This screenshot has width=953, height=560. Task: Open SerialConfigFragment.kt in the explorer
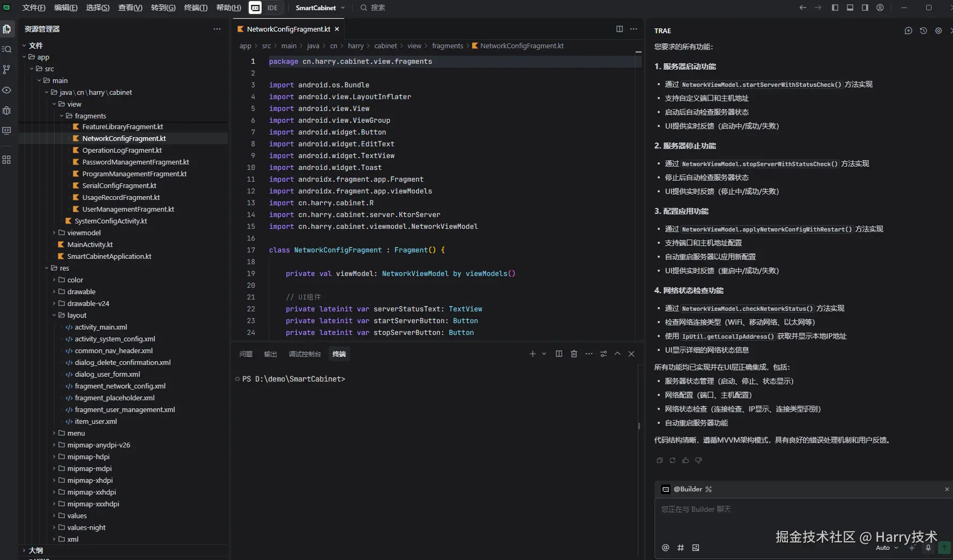coord(119,185)
